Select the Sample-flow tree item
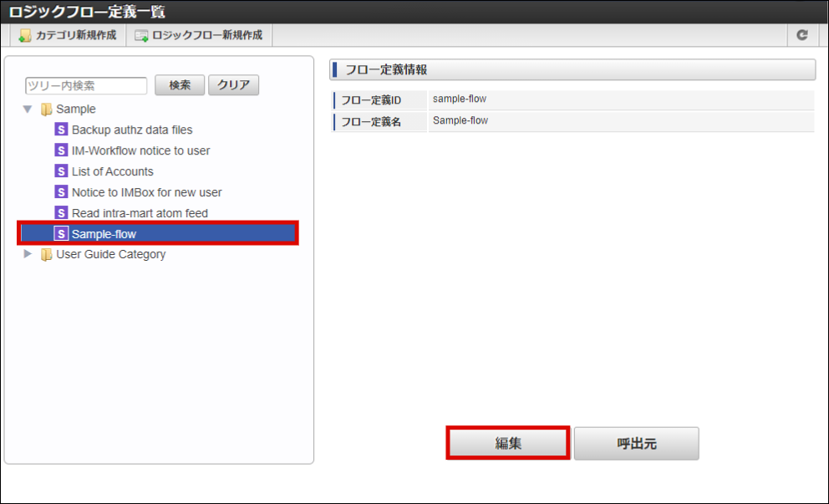Image resolution: width=829 pixels, height=504 pixels. [x=158, y=233]
